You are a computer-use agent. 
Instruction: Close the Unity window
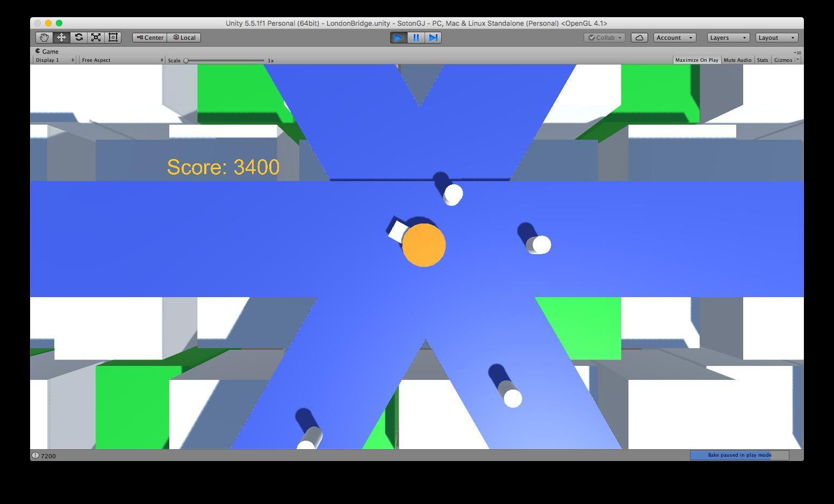(x=38, y=23)
